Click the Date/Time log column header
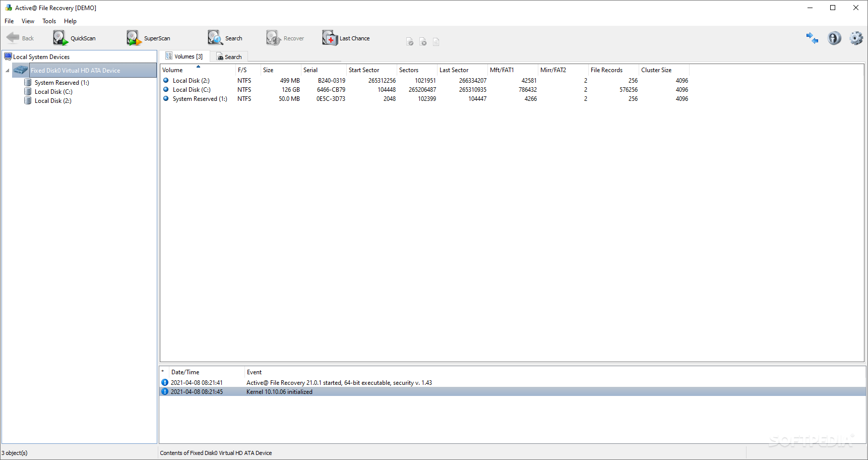 coord(207,372)
